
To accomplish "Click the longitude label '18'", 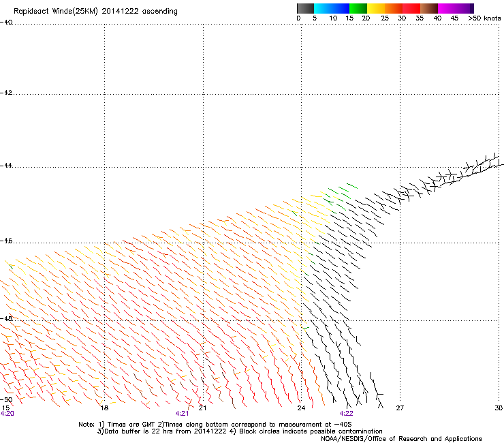I will click(x=104, y=408).
